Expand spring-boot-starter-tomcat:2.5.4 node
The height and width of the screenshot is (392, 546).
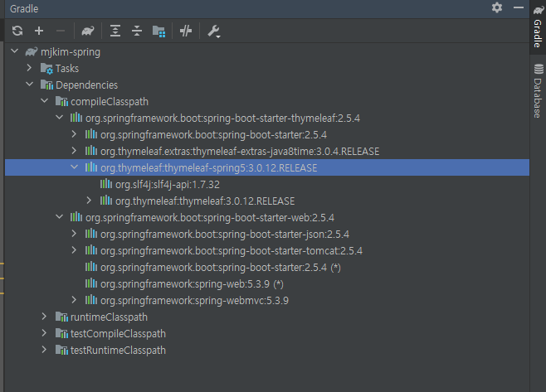pos(74,250)
